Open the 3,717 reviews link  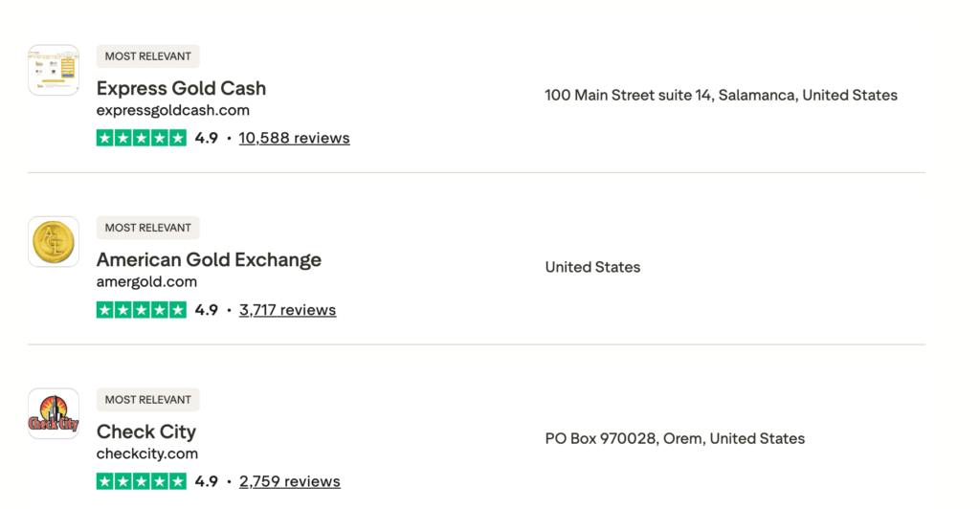pyautogui.click(x=287, y=310)
